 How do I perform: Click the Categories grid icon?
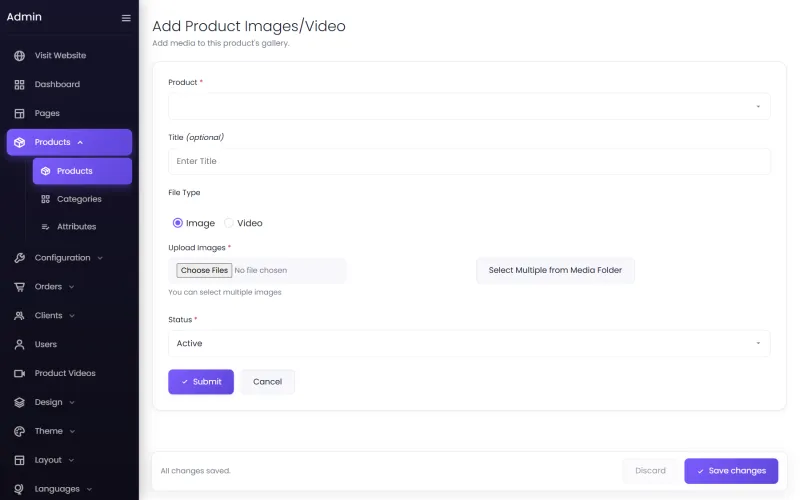45,199
